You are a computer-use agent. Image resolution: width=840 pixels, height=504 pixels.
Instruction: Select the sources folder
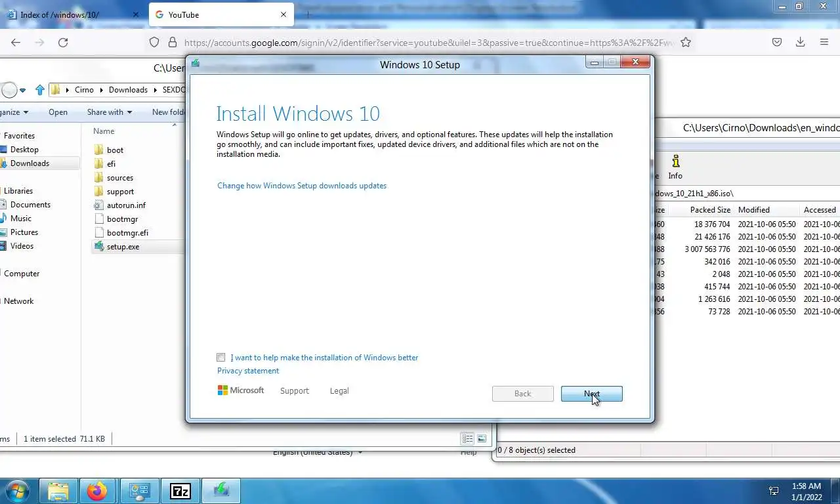tap(120, 178)
